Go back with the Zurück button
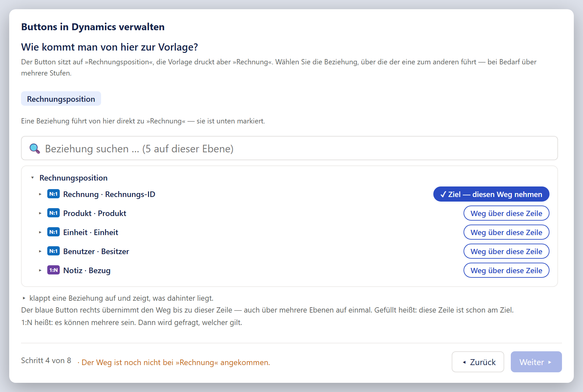The image size is (583, 392). click(478, 362)
